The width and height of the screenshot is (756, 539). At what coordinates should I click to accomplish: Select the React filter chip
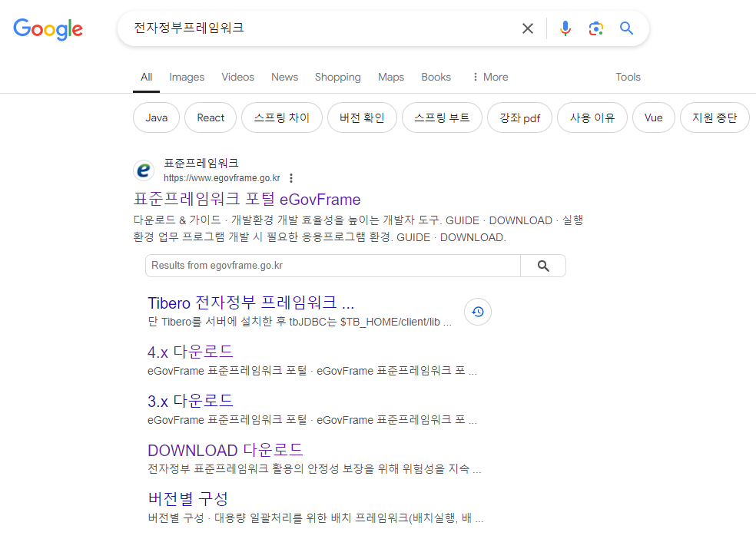coord(211,117)
